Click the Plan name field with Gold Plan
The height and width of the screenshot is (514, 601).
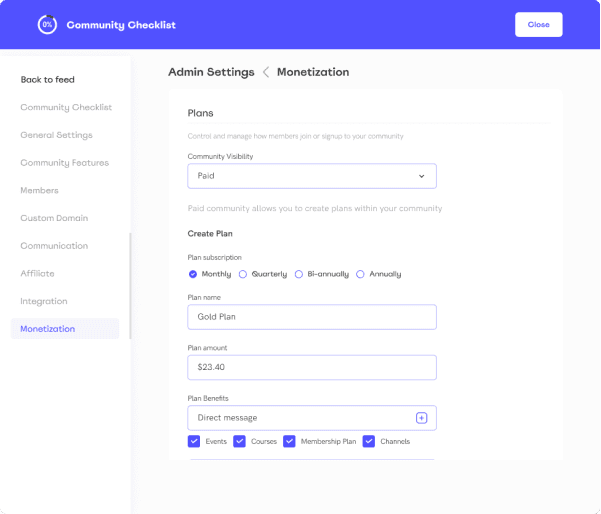pyautogui.click(x=312, y=317)
